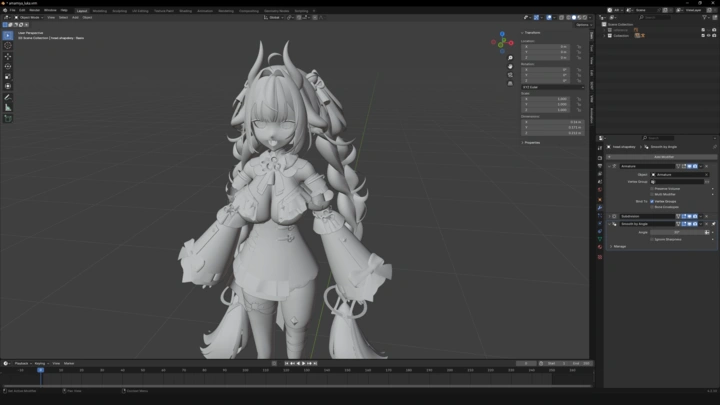Click the outliner filter funnel icon
Screen dimensions: 720x405
pos(704,17)
